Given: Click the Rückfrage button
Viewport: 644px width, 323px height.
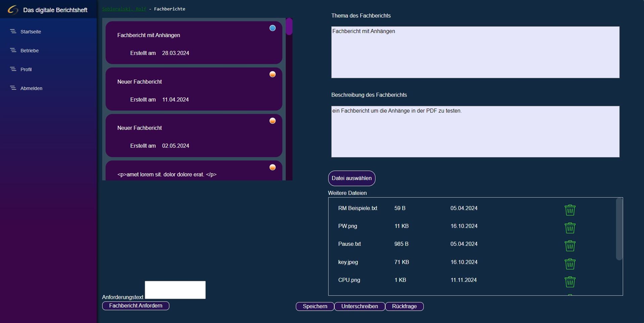Looking at the screenshot, I should click(404, 306).
